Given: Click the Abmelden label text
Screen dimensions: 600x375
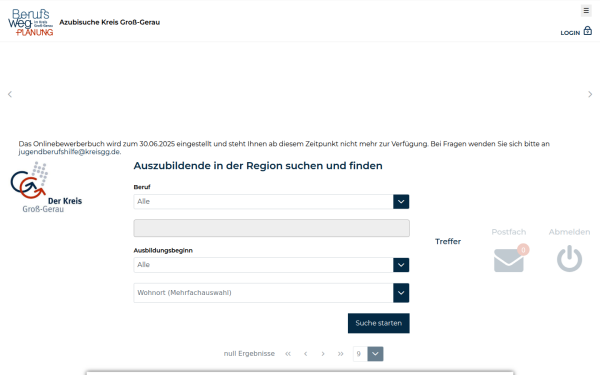Looking at the screenshot, I should (x=569, y=232).
